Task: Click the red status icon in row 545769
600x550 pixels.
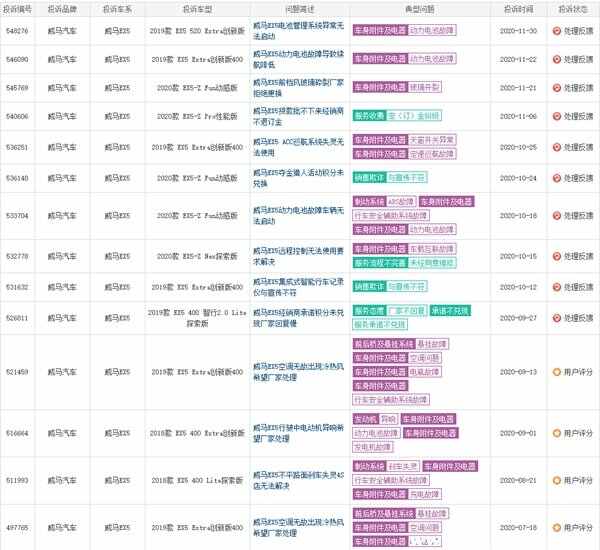Action: coord(557,88)
